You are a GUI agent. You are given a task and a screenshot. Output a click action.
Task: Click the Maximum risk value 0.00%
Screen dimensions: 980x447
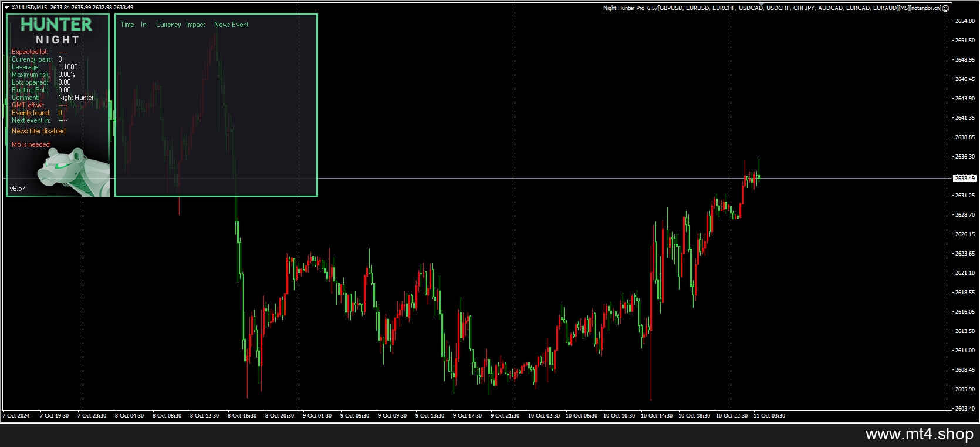click(x=67, y=75)
